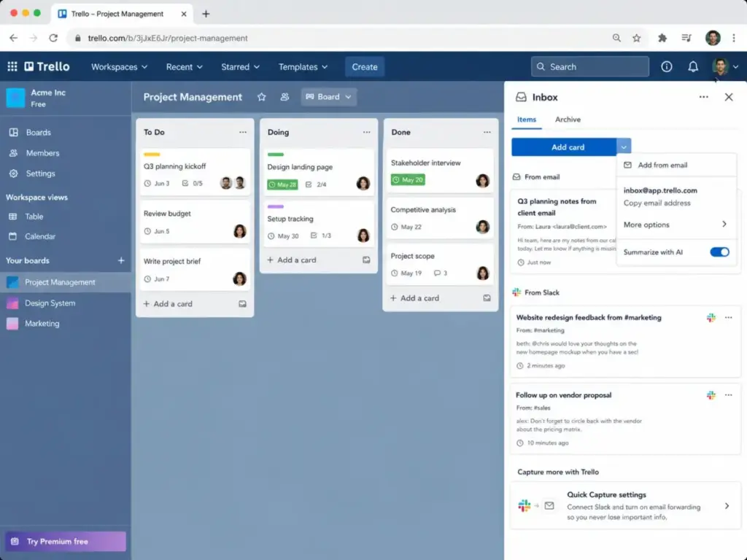
Task: Open the Done list options menu
Action: click(487, 132)
